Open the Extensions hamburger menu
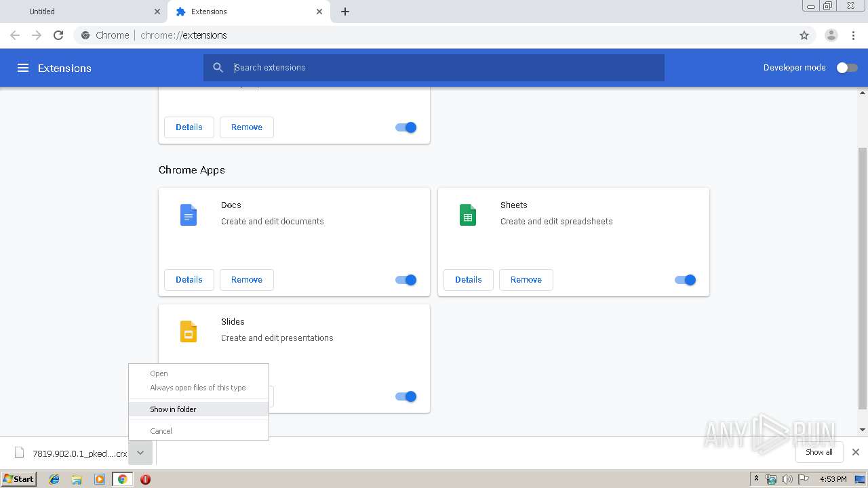This screenshot has height=488, width=868. [x=23, y=68]
